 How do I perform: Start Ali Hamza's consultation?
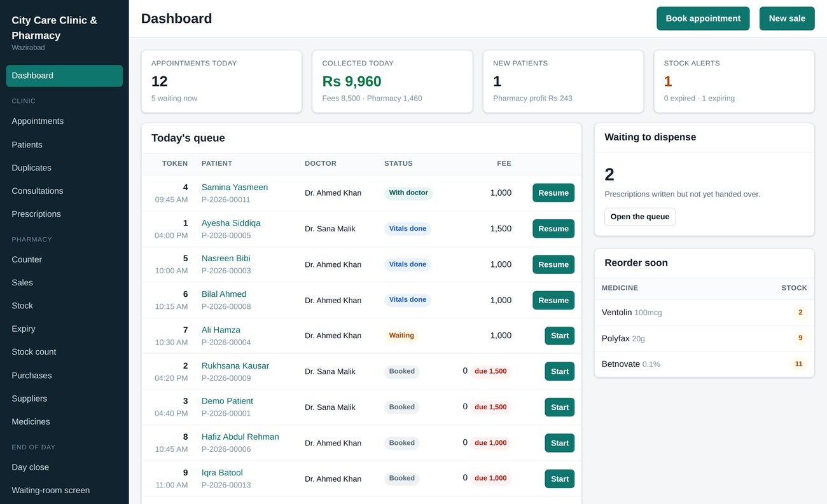coord(560,336)
